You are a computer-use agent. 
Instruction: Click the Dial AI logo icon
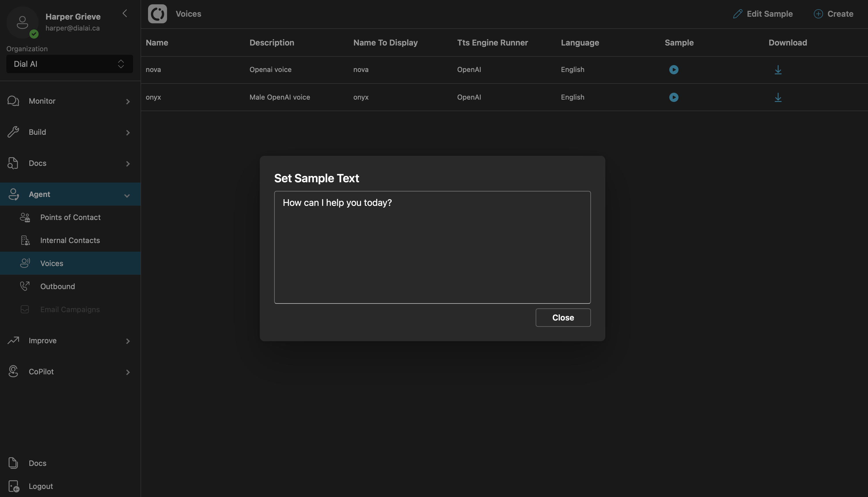point(157,14)
